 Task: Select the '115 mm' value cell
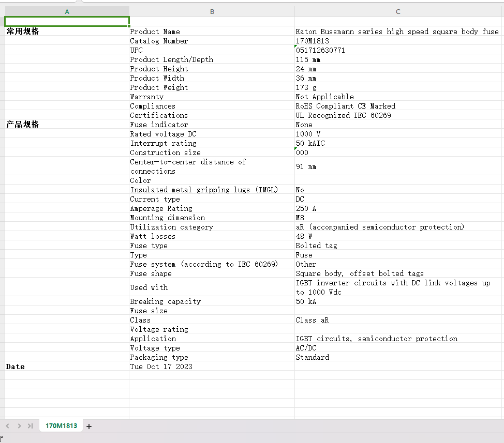pos(398,59)
